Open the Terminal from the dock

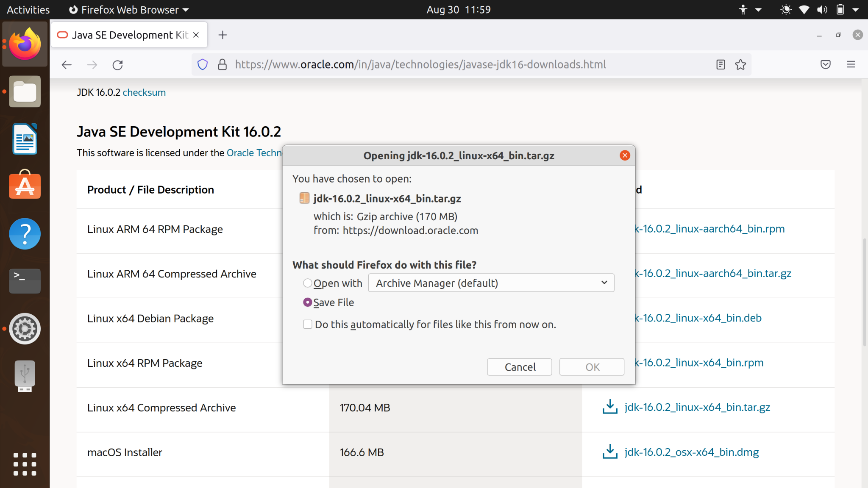[x=24, y=281]
